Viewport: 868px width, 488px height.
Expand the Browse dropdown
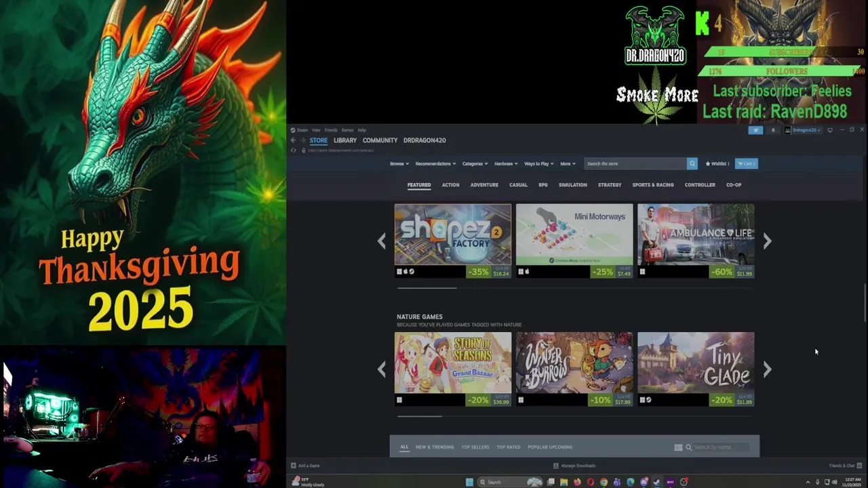click(x=399, y=163)
